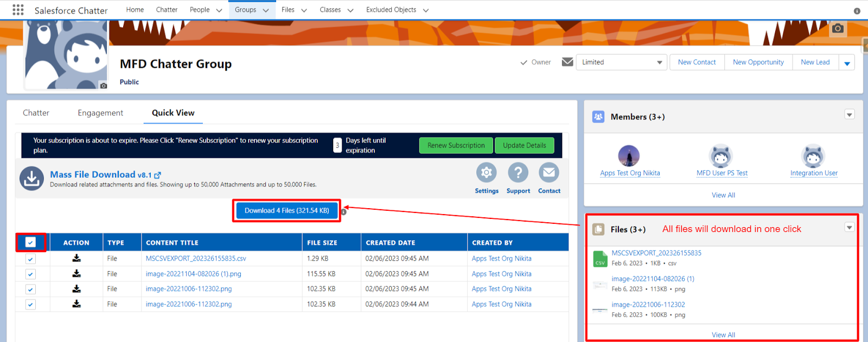Screen dimensions: 868x342
Task: Click the MFD User PS Test avatar
Action: coord(721,156)
